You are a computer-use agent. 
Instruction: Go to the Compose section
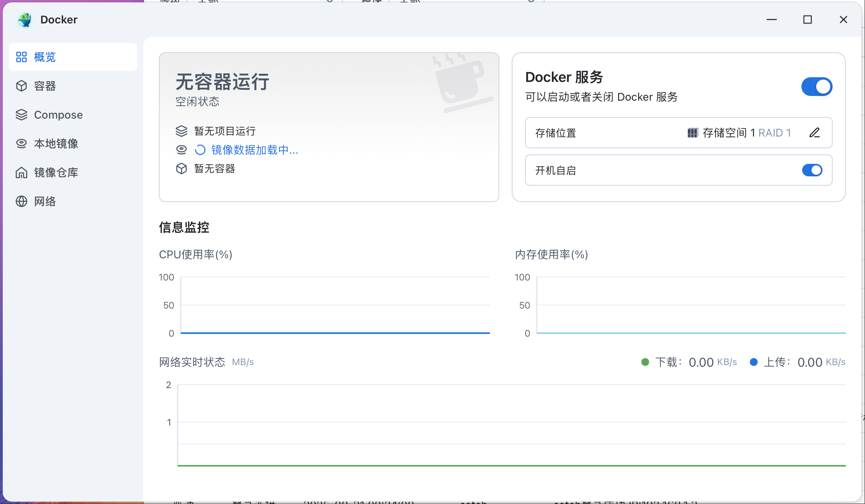(58, 115)
